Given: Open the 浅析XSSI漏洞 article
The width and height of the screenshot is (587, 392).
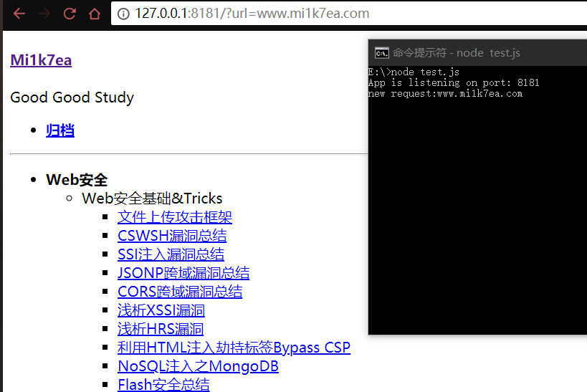Looking at the screenshot, I should pyautogui.click(x=161, y=310).
